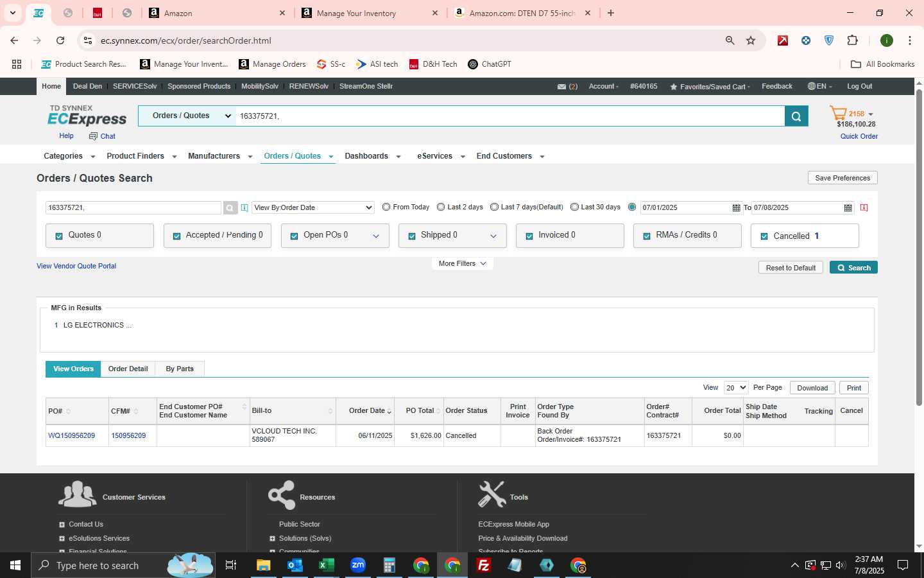Screen dimensions: 924x578
Task: Uncheck the RMAs / Credits checkbox
Action: pyautogui.click(x=647, y=236)
